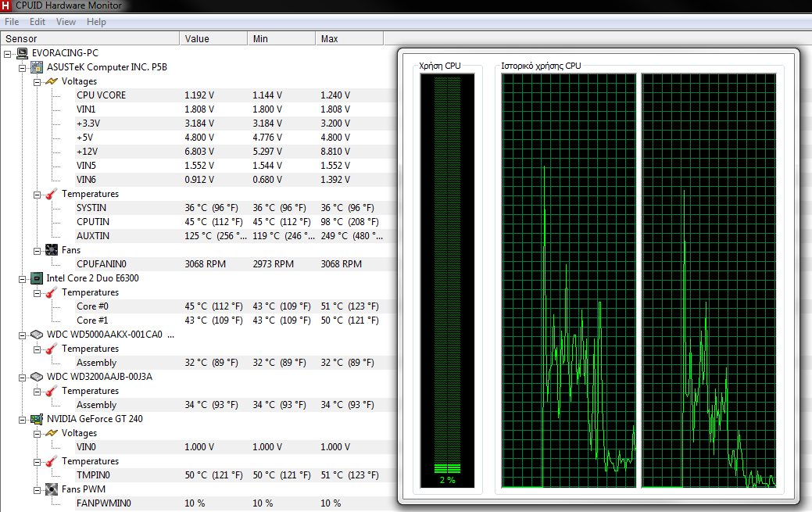Image resolution: width=812 pixels, height=512 pixels.
Task: Collapse the mainboard Temperatures group
Action: (x=37, y=195)
